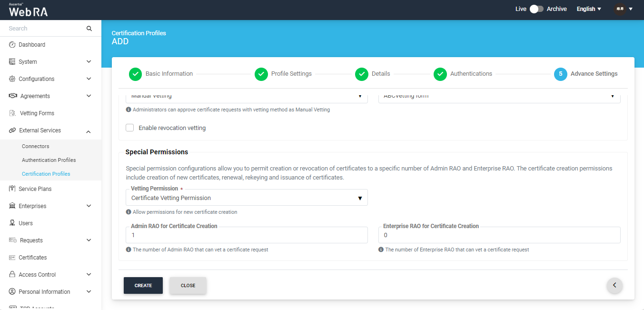Image resolution: width=644 pixels, height=310 pixels.
Task: Click the user avatar in header
Action: pos(619,9)
